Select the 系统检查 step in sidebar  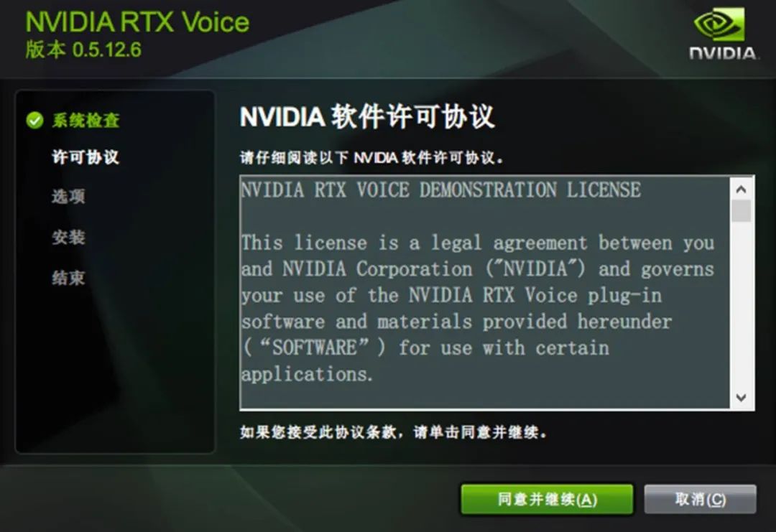86,120
